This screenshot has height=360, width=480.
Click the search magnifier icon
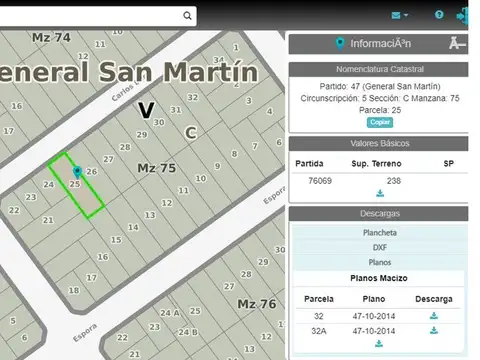click(x=187, y=16)
